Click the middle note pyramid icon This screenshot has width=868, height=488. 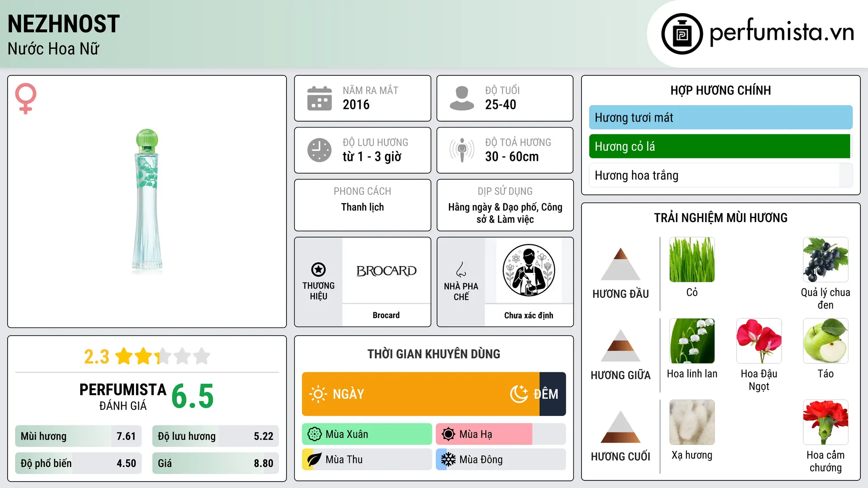620,345
